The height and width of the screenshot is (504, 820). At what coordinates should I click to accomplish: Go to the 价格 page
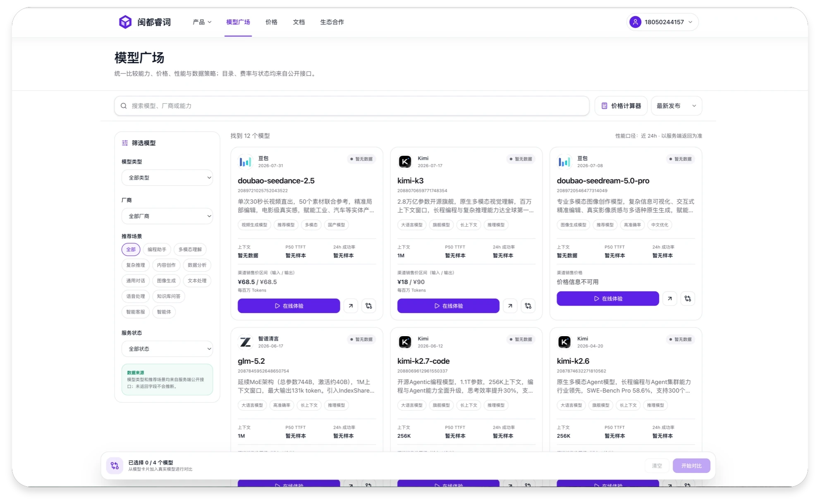tap(271, 22)
